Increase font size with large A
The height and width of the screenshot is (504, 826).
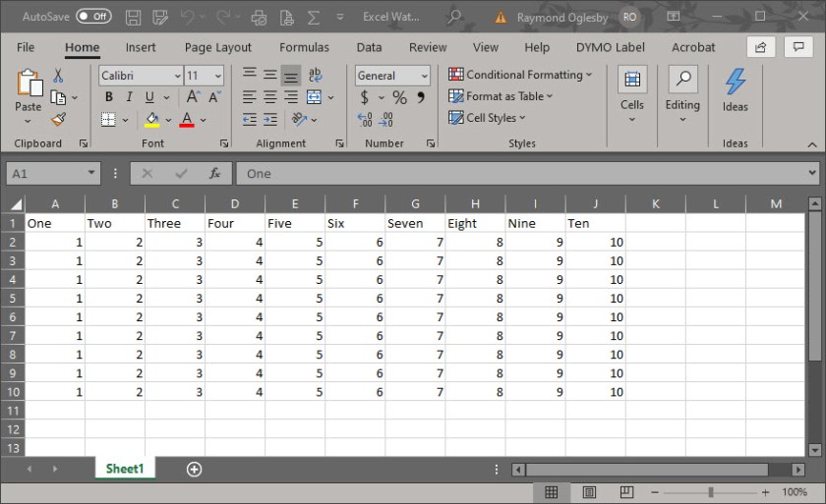coord(193,97)
